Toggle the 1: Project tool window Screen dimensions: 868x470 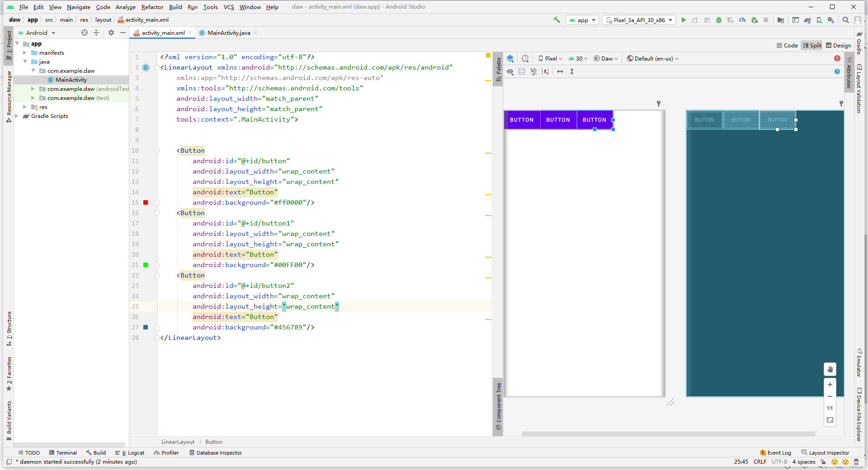pyautogui.click(x=9, y=45)
